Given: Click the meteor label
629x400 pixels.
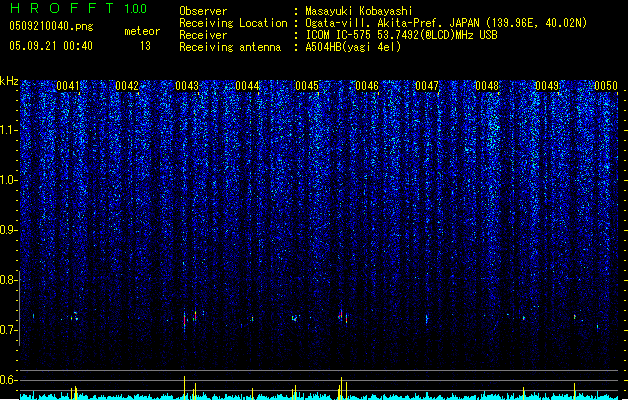Looking at the screenshot, I should [x=142, y=31].
